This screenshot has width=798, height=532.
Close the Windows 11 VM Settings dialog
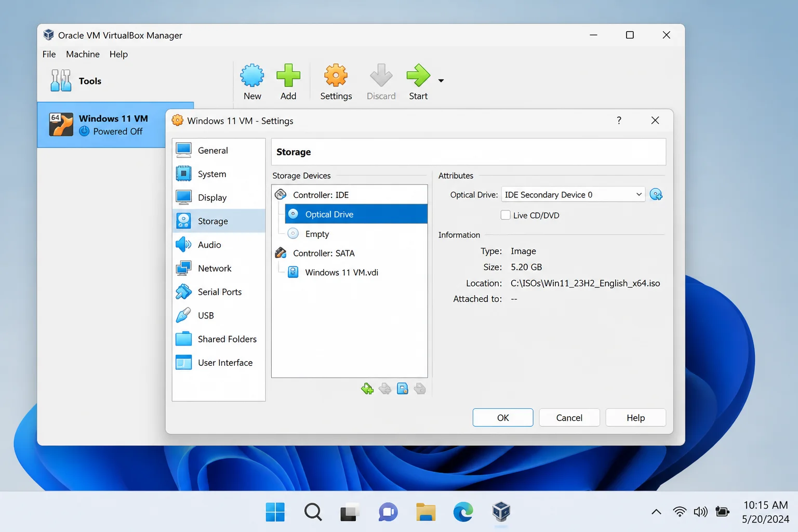coord(655,121)
